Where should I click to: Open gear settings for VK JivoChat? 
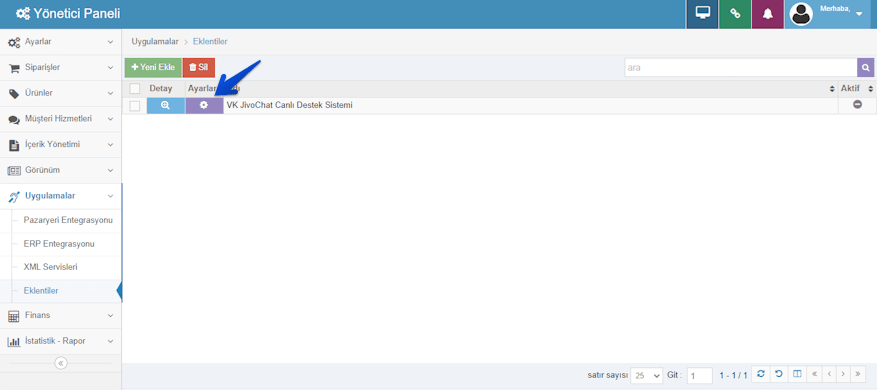pyautogui.click(x=204, y=105)
